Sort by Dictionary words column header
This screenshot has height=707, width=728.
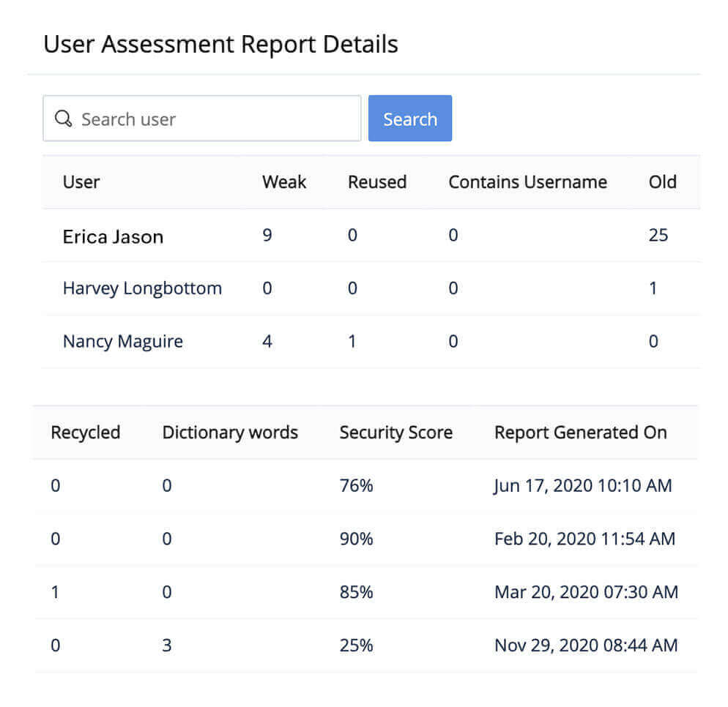230,433
